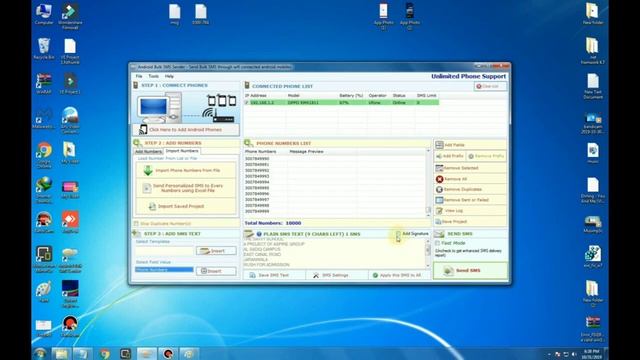Click the Remove Sent or Failed icon
Screen dimensions: 640x360
[439, 200]
